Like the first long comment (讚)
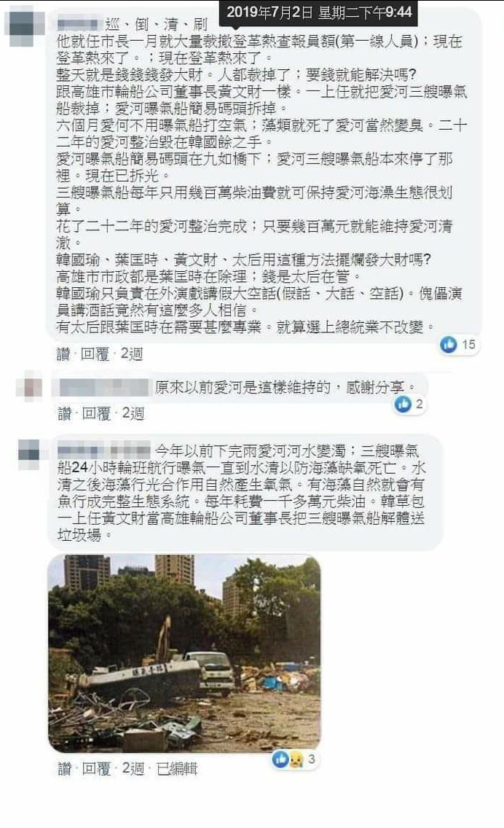The image size is (504, 828). click(63, 354)
